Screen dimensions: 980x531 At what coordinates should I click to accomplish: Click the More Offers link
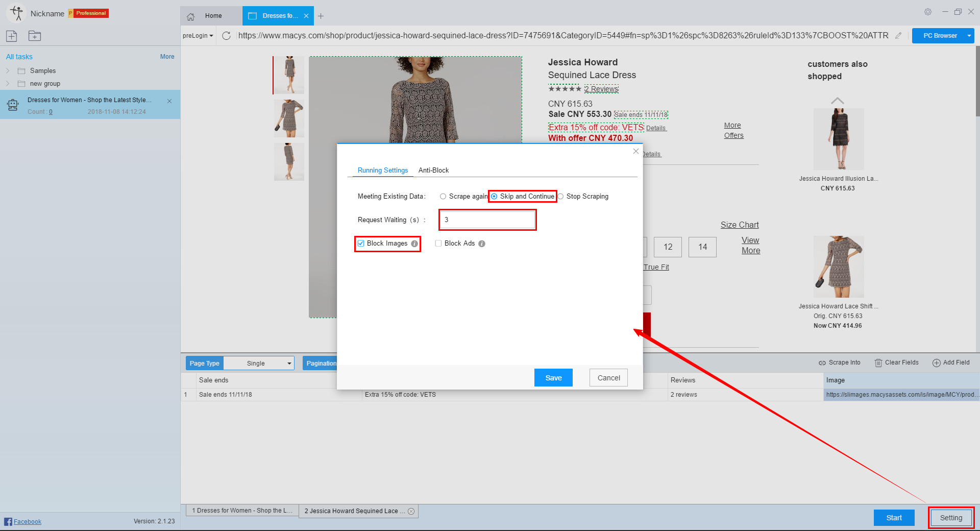tap(733, 131)
